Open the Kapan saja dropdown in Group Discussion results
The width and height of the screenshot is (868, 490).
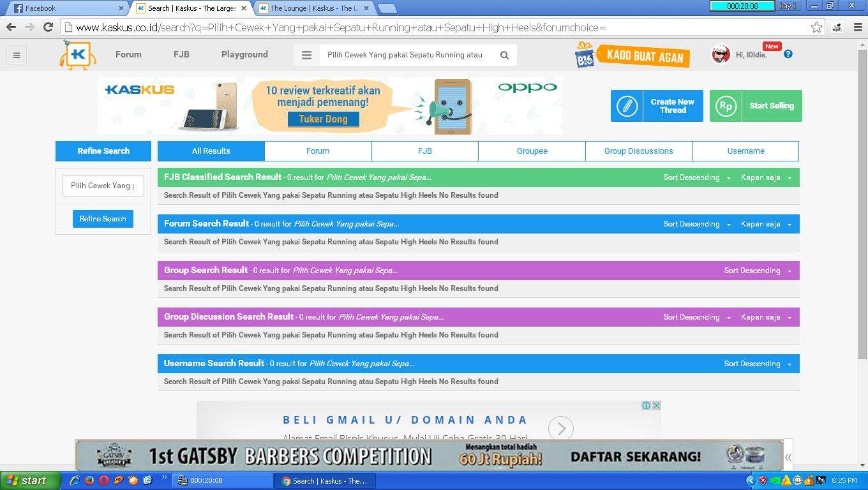coord(766,317)
